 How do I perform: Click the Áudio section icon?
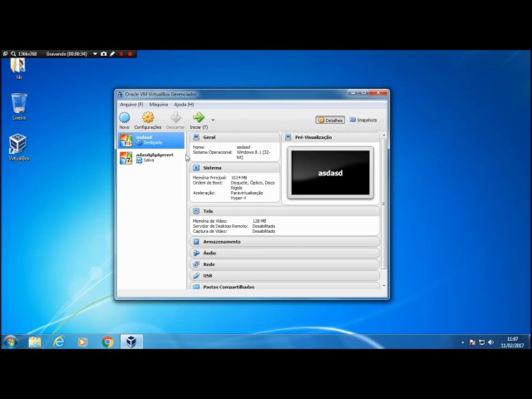pos(196,253)
